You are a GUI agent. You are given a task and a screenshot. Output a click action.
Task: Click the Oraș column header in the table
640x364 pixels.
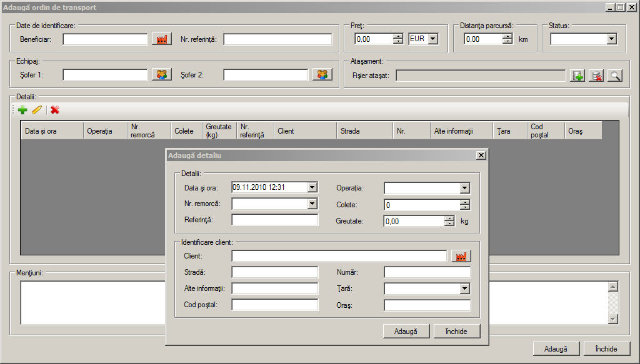(x=583, y=131)
